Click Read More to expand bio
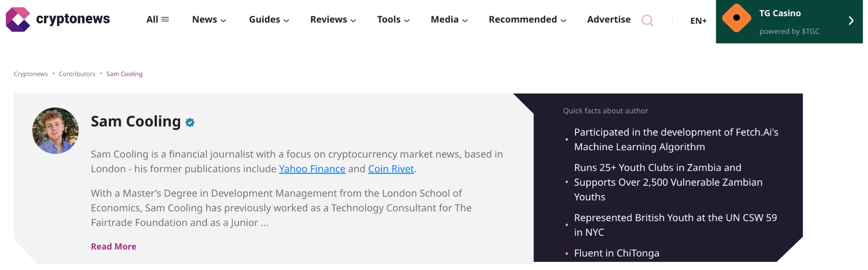Image resolution: width=868 pixels, height=270 pixels. coord(114,246)
